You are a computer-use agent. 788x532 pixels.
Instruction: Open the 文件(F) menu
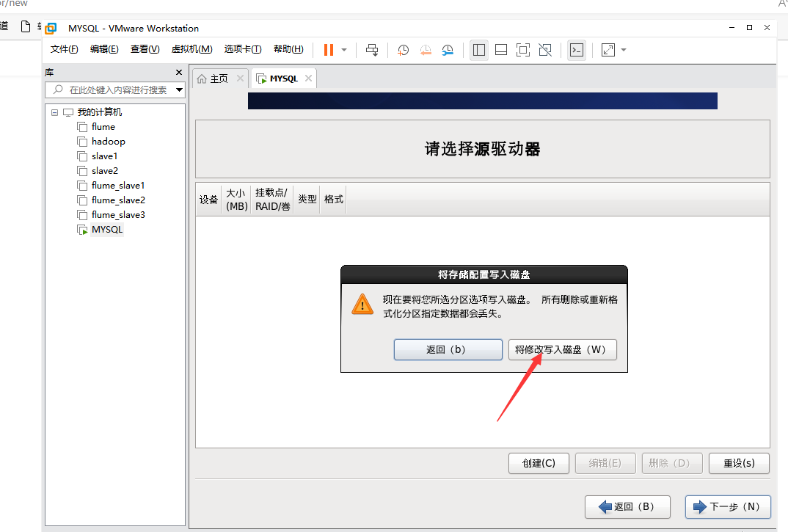(x=65, y=48)
